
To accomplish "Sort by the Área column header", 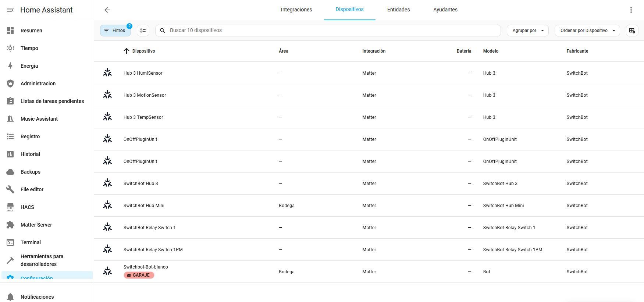I will tap(284, 51).
